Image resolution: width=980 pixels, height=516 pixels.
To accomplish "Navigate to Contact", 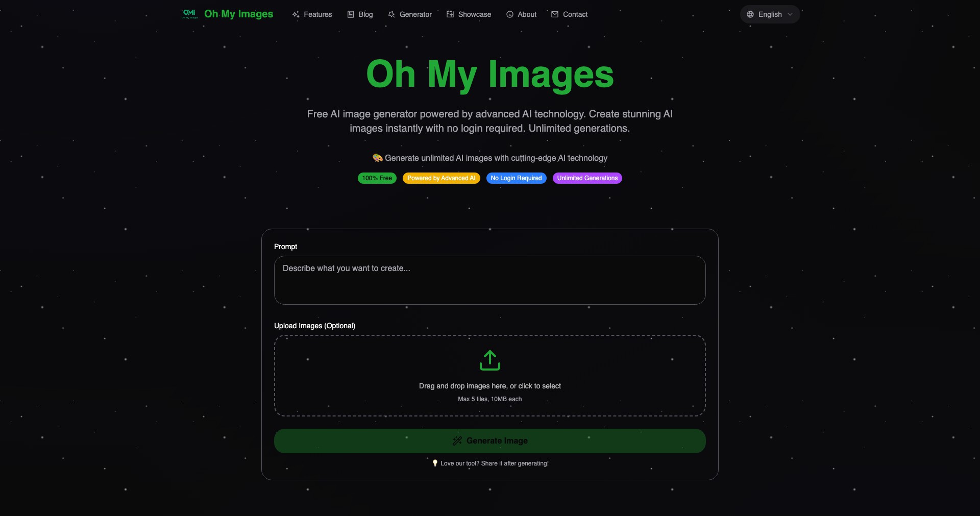I will [570, 14].
